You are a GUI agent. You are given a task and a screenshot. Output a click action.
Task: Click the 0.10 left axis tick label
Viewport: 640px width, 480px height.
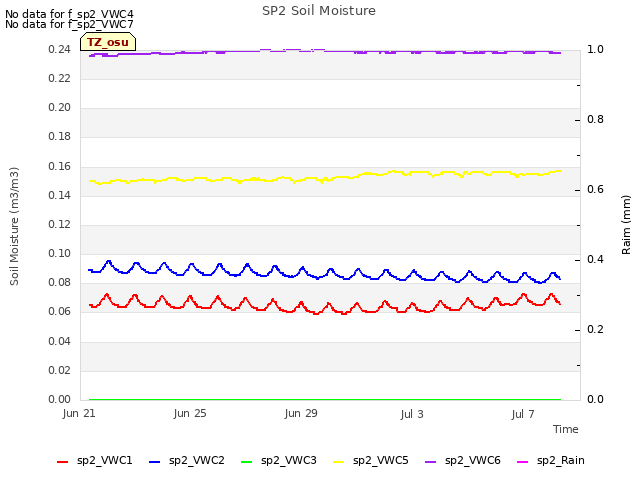pos(60,253)
